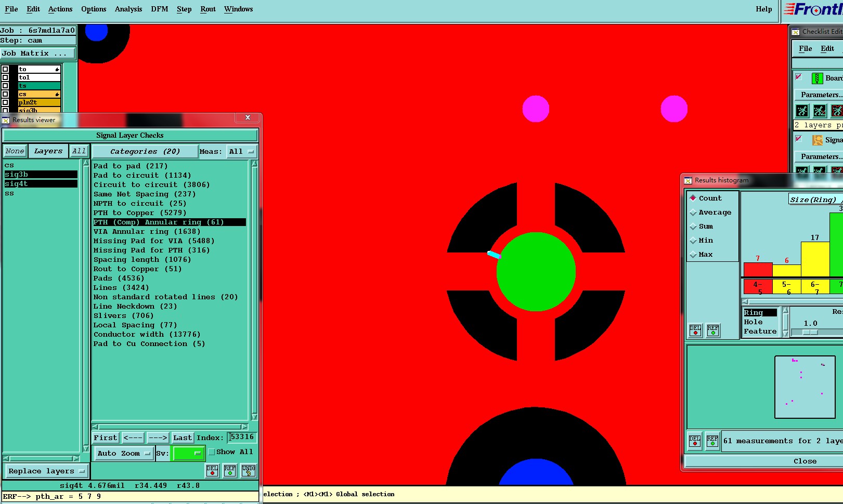Click the Signal layer check icon
Image resolution: width=843 pixels, height=504 pixels.
(x=818, y=140)
